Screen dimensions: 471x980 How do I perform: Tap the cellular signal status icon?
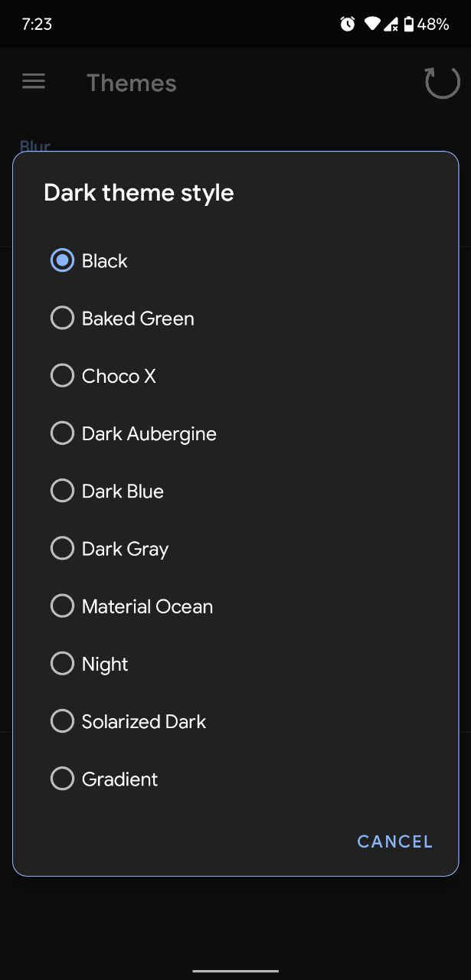[391, 24]
